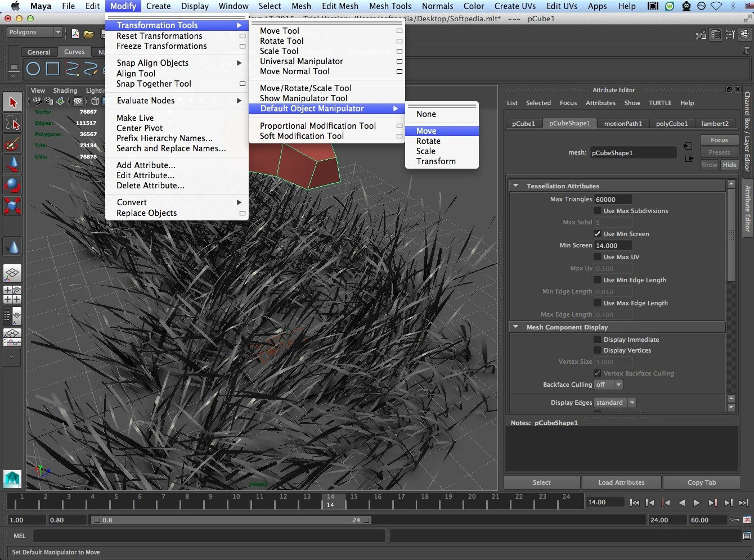754x560 pixels.
Task: Enable Use Max Subdivisions checkbox
Action: 597,211
